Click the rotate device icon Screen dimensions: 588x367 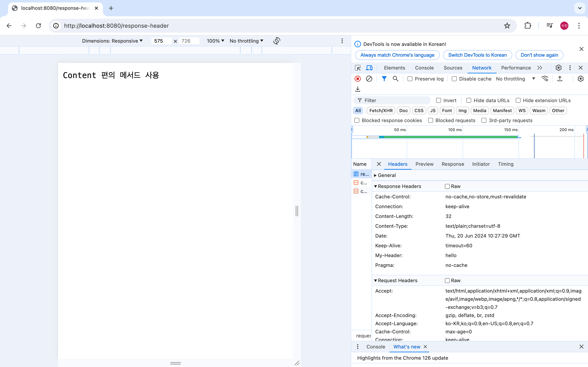tap(277, 41)
